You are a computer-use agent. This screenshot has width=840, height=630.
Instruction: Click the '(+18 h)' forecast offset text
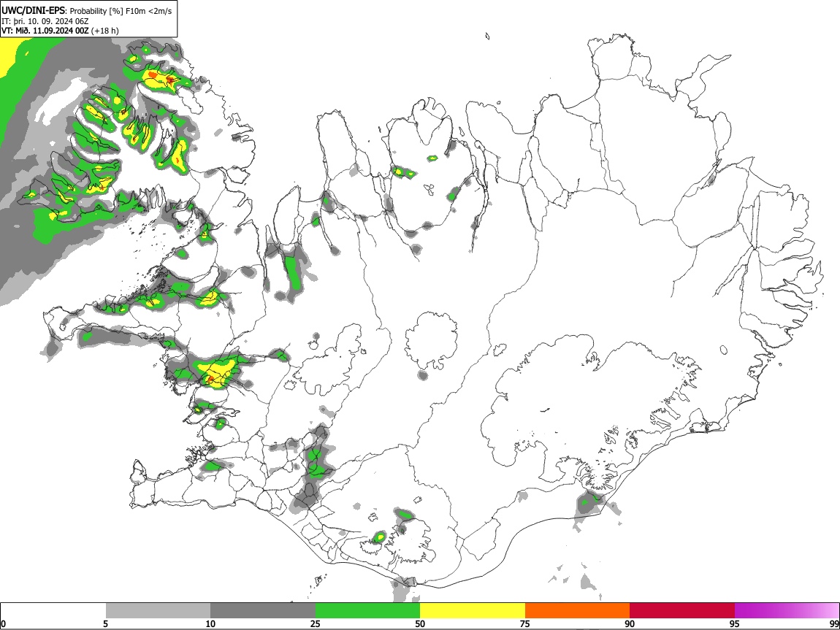(105, 31)
